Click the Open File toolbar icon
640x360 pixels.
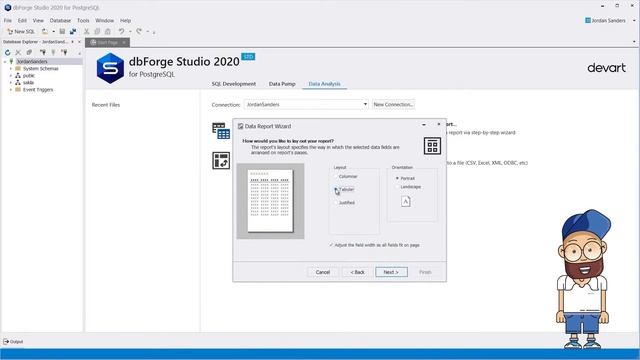point(45,31)
